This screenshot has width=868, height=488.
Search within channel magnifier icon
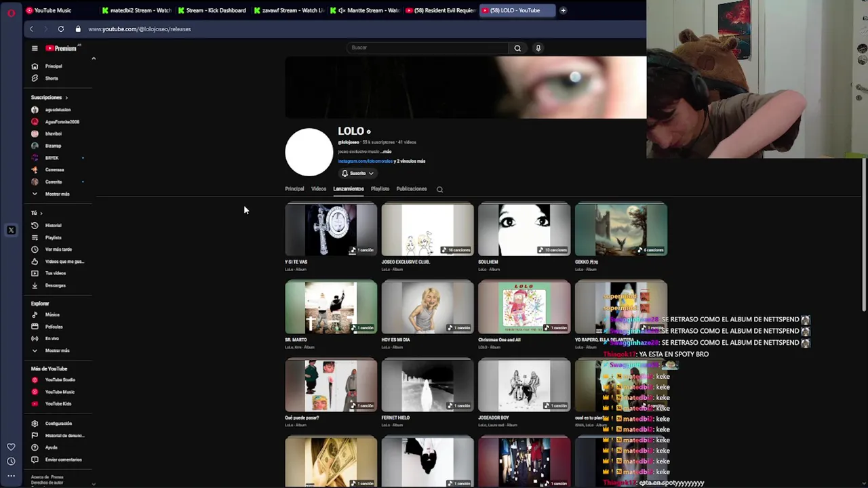439,189
